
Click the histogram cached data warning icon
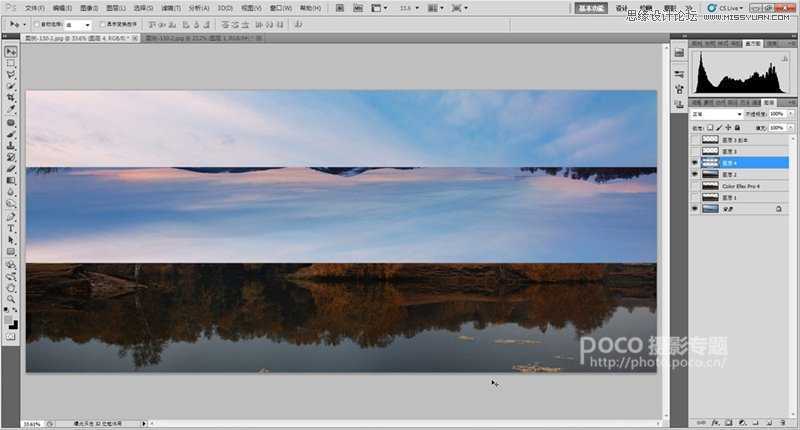click(x=785, y=60)
